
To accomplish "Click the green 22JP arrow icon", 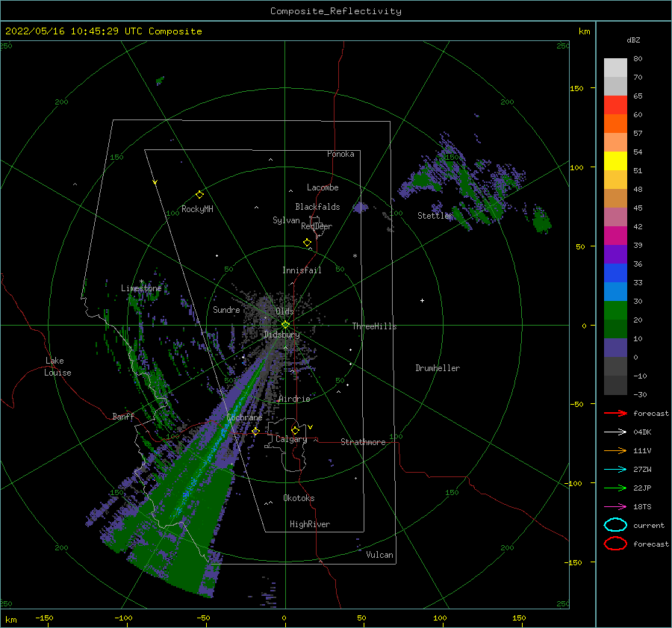I will (615, 488).
